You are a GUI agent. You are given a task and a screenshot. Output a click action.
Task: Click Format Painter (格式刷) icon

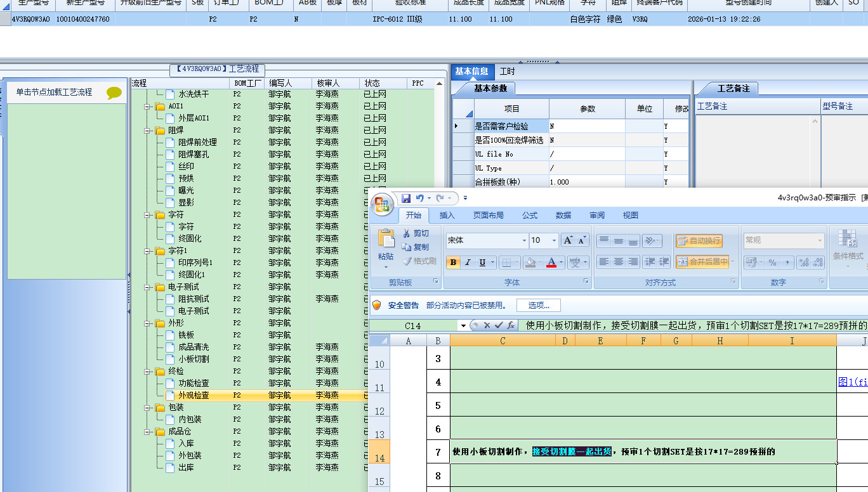tap(407, 261)
